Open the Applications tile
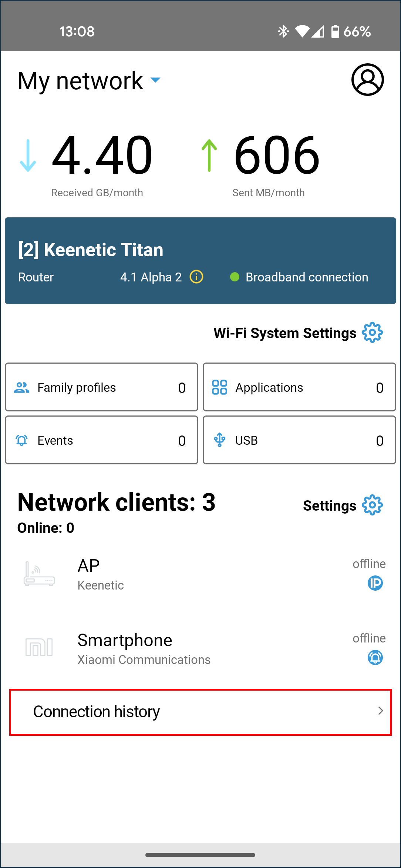 [299, 387]
